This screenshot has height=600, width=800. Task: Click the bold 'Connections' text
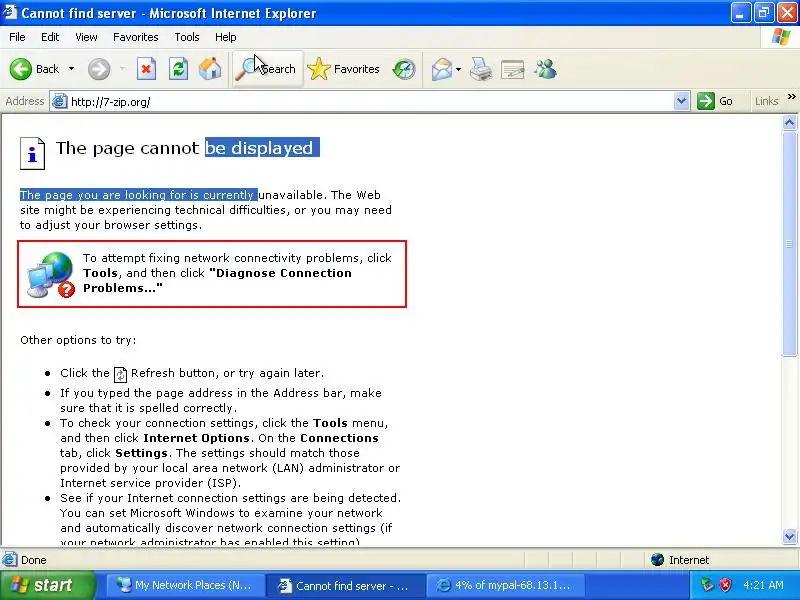[x=339, y=438]
